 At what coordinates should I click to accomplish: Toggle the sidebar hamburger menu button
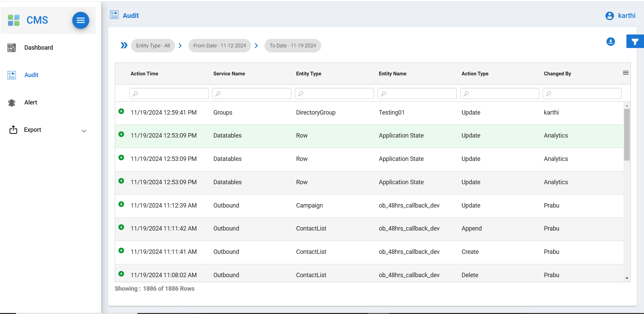[x=81, y=20]
